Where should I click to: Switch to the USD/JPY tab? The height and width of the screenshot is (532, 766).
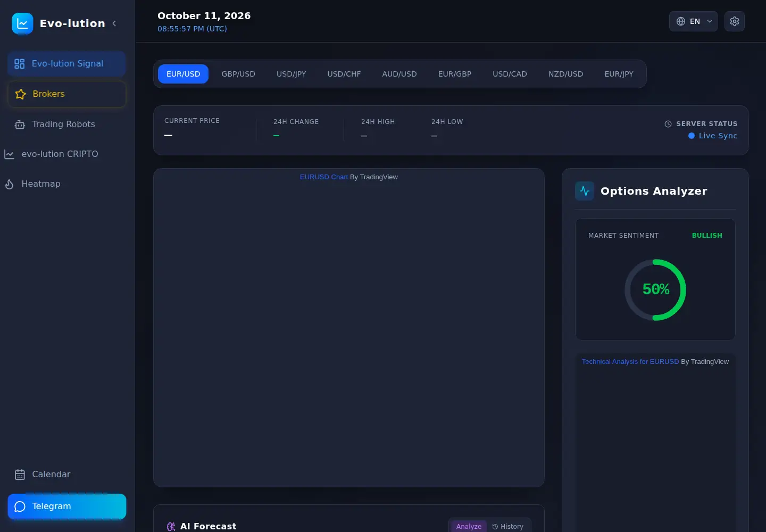(x=292, y=74)
